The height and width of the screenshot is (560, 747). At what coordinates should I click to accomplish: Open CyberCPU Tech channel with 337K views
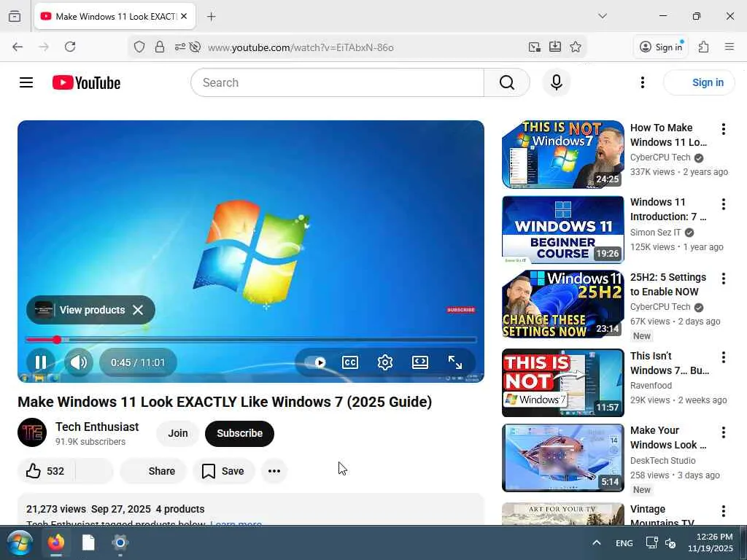click(x=659, y=157)
